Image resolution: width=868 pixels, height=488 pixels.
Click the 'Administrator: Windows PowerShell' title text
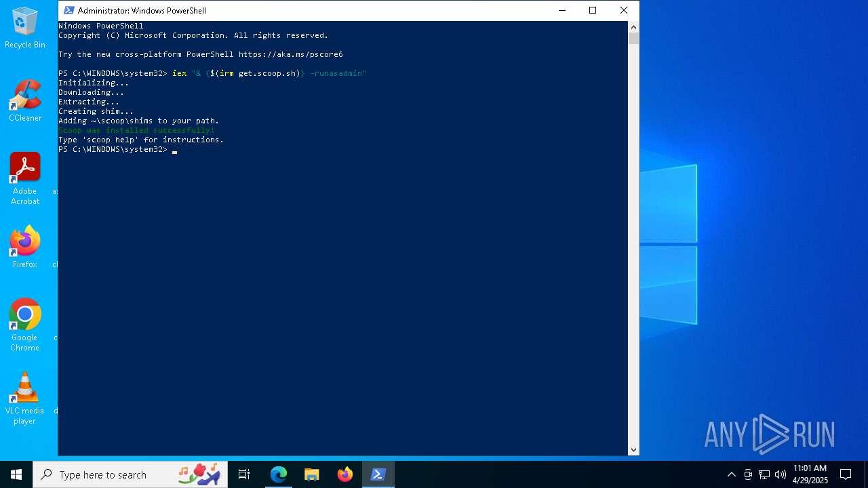[x=142, y=10]
